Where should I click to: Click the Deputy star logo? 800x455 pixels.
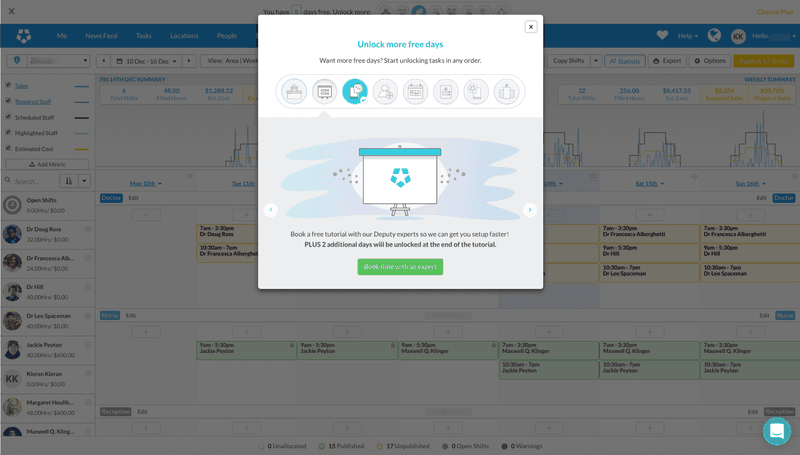pos(23,36)
